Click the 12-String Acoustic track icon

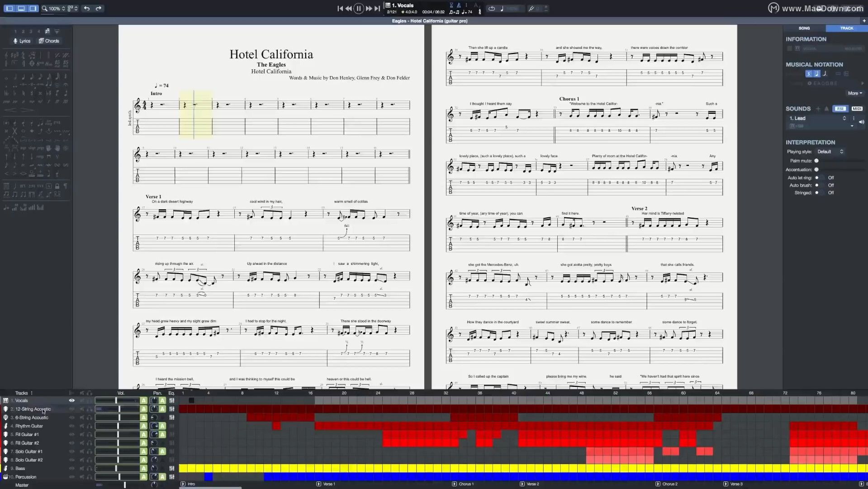coord(5,409)
